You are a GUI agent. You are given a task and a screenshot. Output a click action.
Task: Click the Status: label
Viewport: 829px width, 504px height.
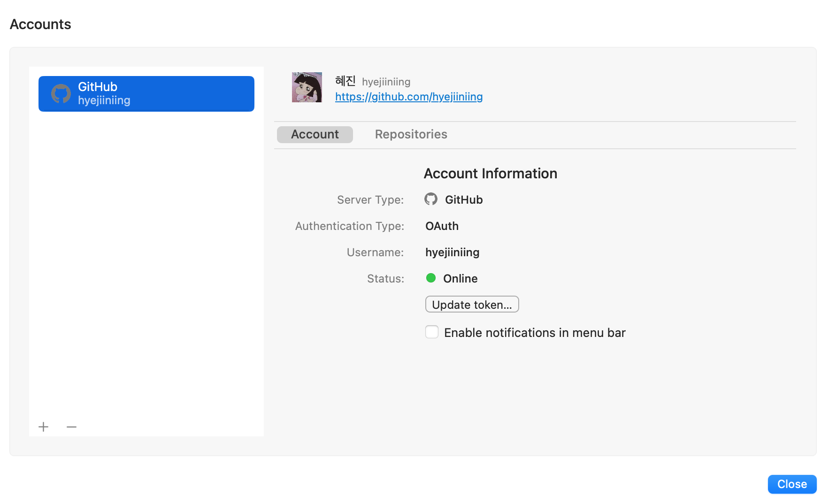click(x=386, y=279)
